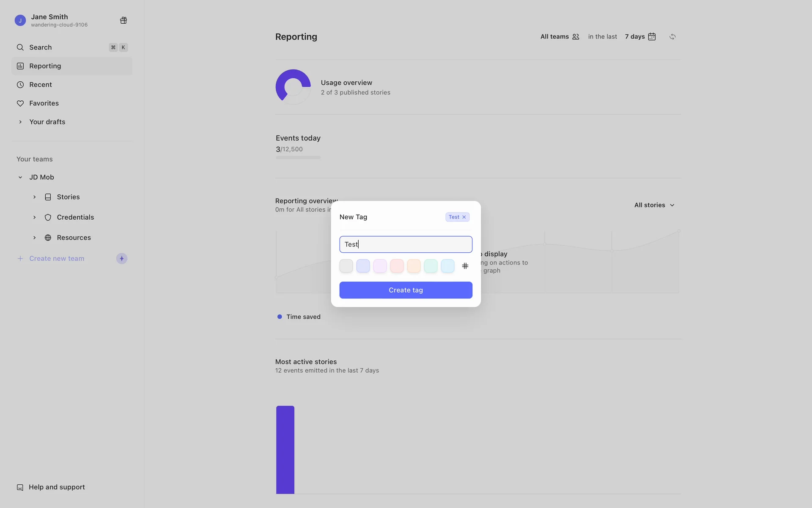Viewport: 812px width, 508px height.
Task: Click the sparkle icon beside Create new team
Action: [122, 259]
